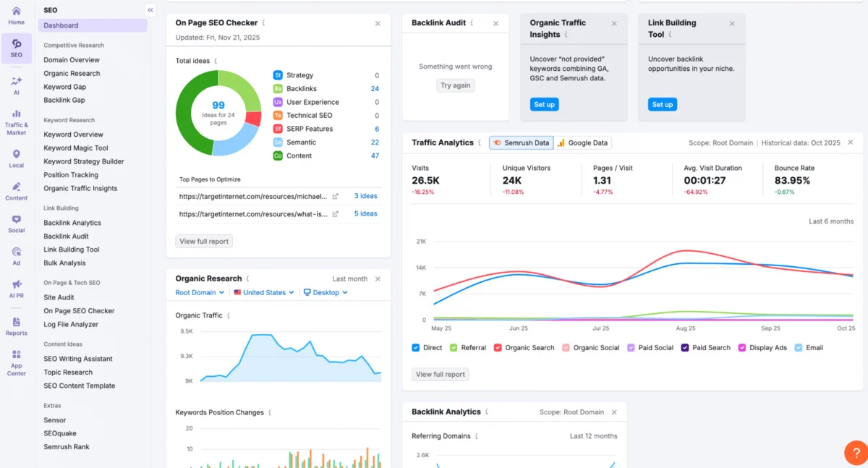Image resolution: width=868 pixels, height=468 pixels.
Task: Open the United States country dropdown
Action: 264,293
